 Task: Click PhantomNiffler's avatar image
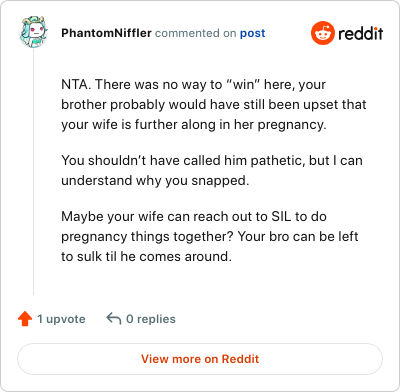(x=33, y=32)
